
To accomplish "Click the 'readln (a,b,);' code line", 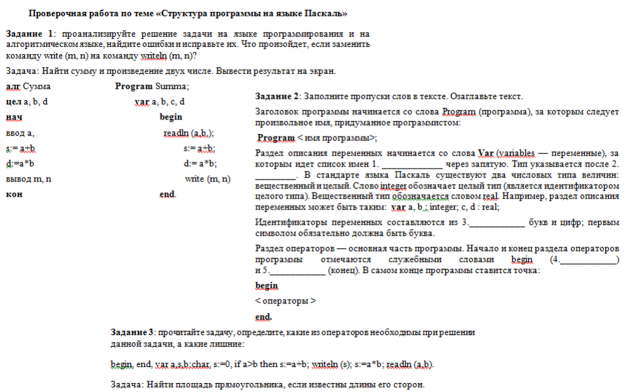I will 188,133.
